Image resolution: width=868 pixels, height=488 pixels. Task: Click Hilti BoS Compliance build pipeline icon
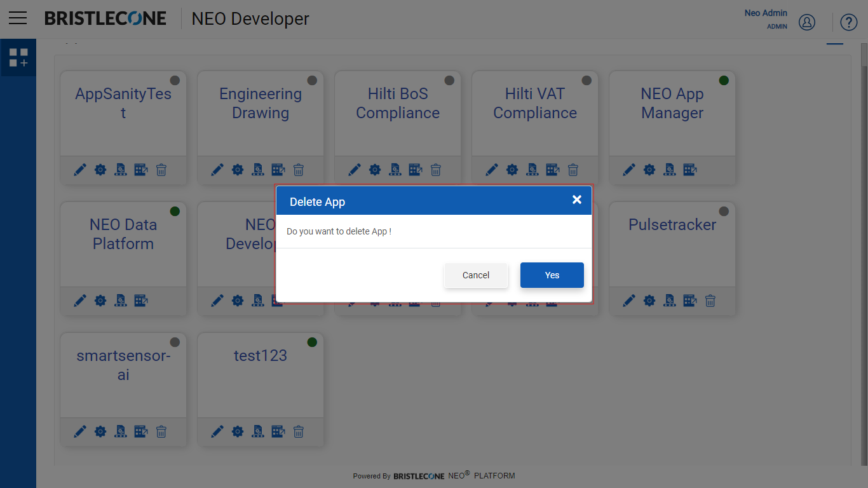pos(395,170)
